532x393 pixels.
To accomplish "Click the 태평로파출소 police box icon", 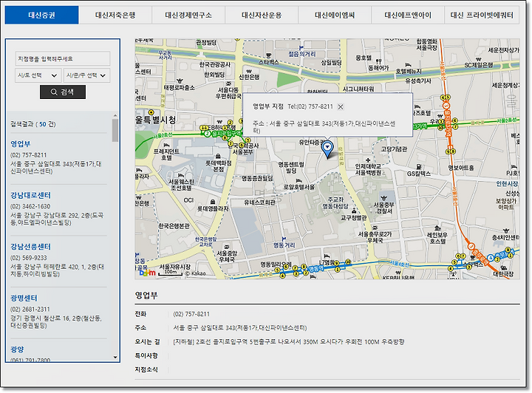I will click(179, 81).
